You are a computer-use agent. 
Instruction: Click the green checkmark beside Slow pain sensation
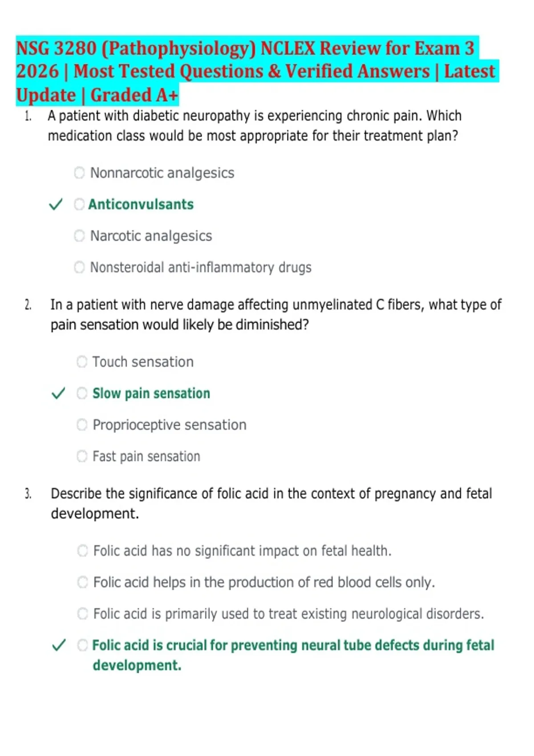[58, 394]
